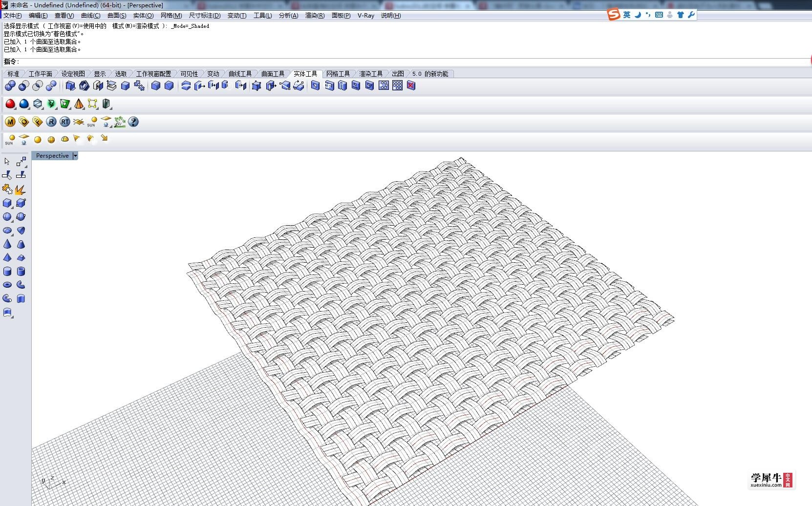
Task: Select the Box solid tool in the sidebar
Action: tap(7, 203)
